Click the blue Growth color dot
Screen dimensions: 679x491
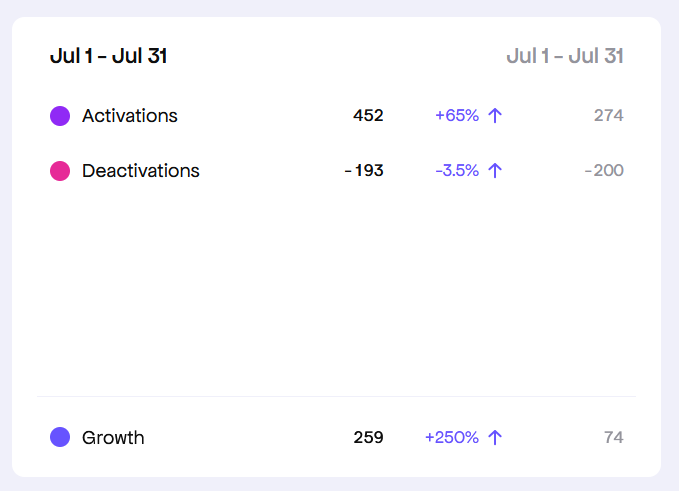60,437
